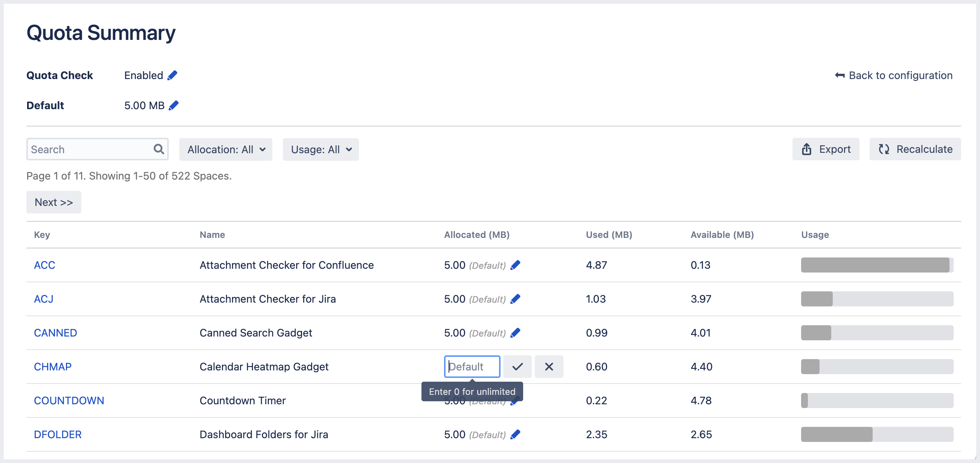Edit the Quota Check setting
Image resolution: width=980 pixels, height=463 pixels.
point(173,75)
